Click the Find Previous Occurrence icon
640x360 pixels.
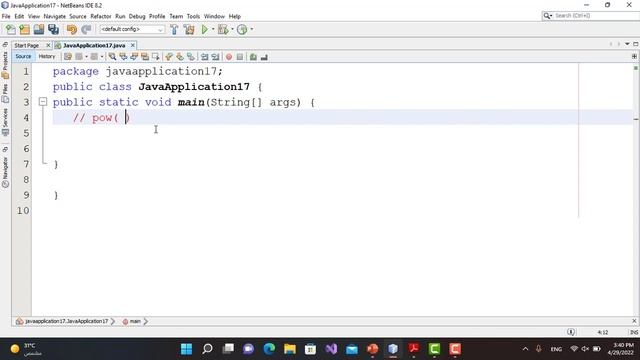[123, 57]
